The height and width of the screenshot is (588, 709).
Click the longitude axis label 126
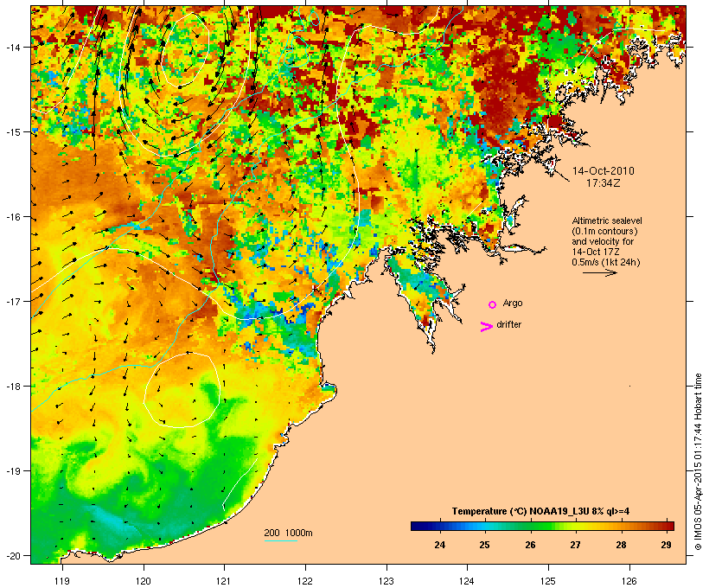point(629,581)
